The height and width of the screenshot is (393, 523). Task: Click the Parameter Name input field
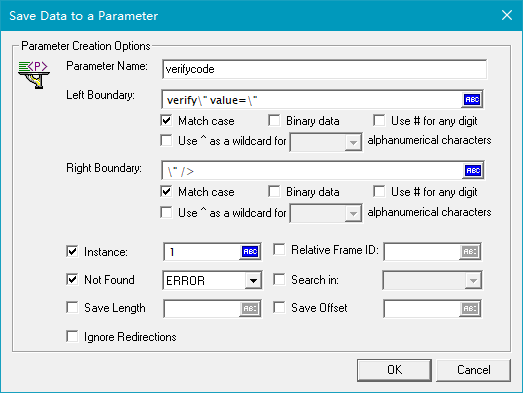click(324, 69)
